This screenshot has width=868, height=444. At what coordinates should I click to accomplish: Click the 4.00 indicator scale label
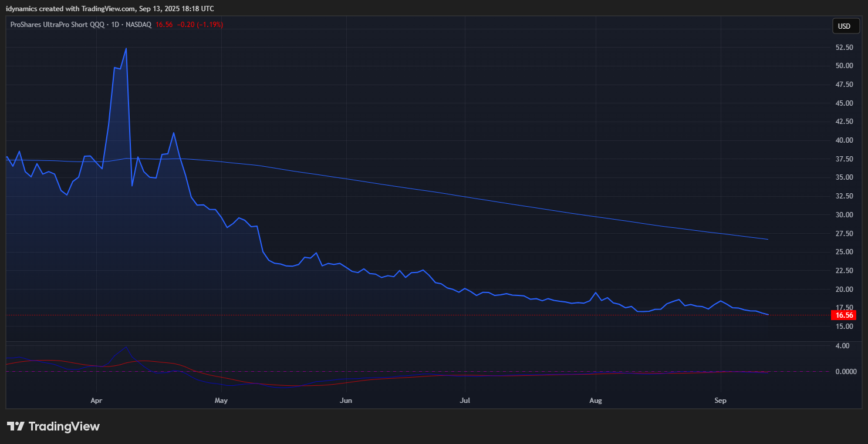click(842, 346)
